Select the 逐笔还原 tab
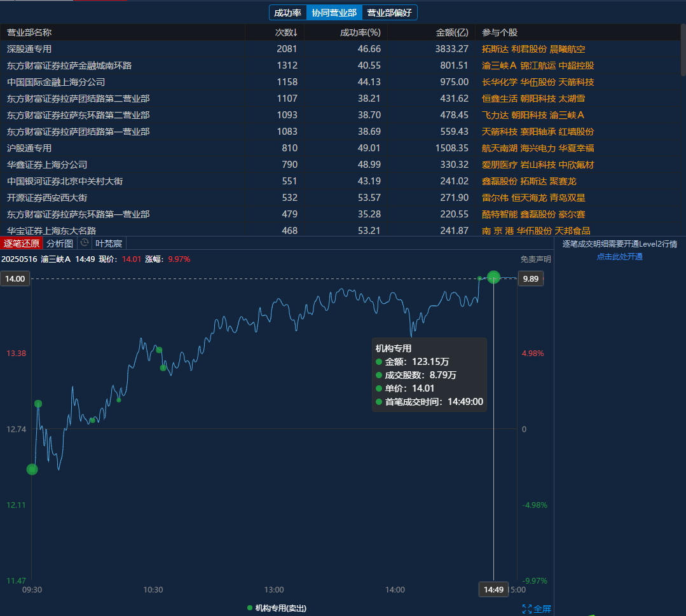The height and width of the screenshot is (616, 686). (22, 243)
